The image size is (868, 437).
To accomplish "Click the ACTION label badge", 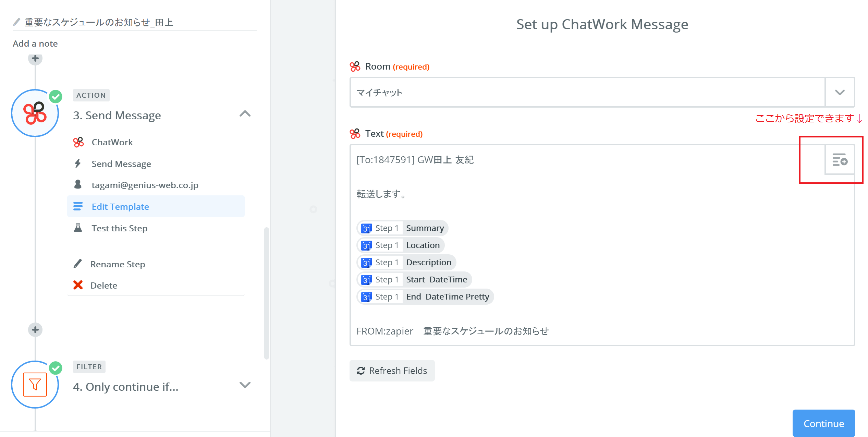I will pyautogui.click(x=91, y=95).
